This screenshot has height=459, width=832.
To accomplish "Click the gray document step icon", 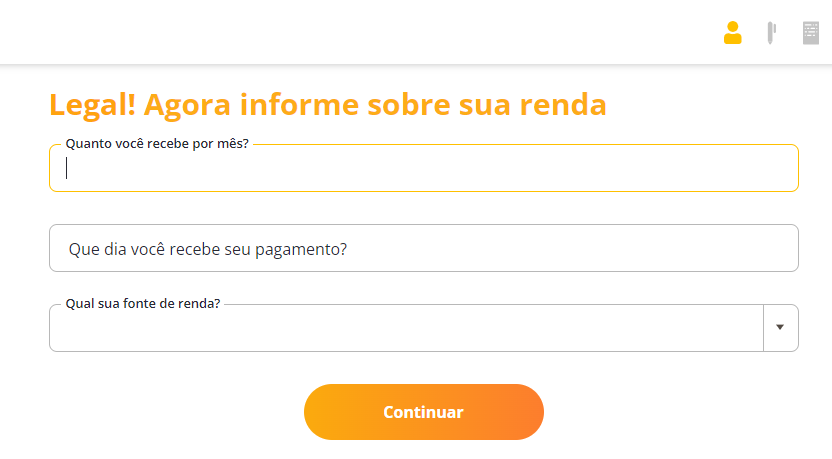I will click(811, 33).
